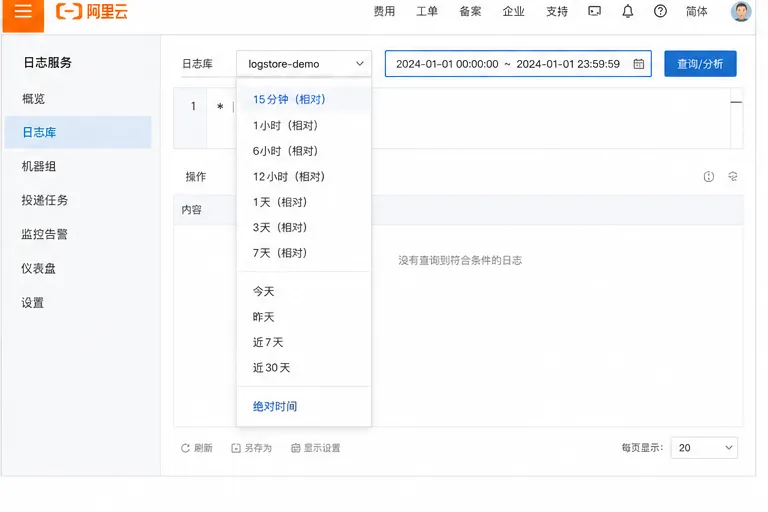Open the notifications bell
The height and width of the screenshot is (512, 768).
[x=627, y=11]
